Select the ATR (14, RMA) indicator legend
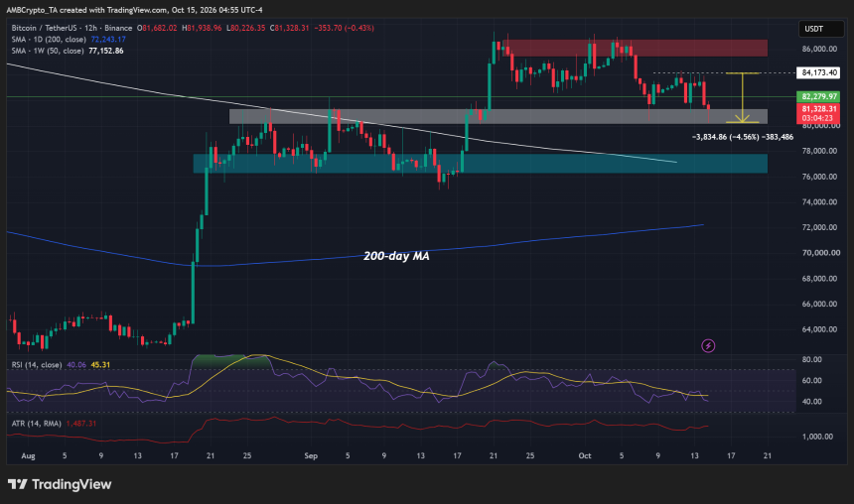 click(x=37, y=424)
